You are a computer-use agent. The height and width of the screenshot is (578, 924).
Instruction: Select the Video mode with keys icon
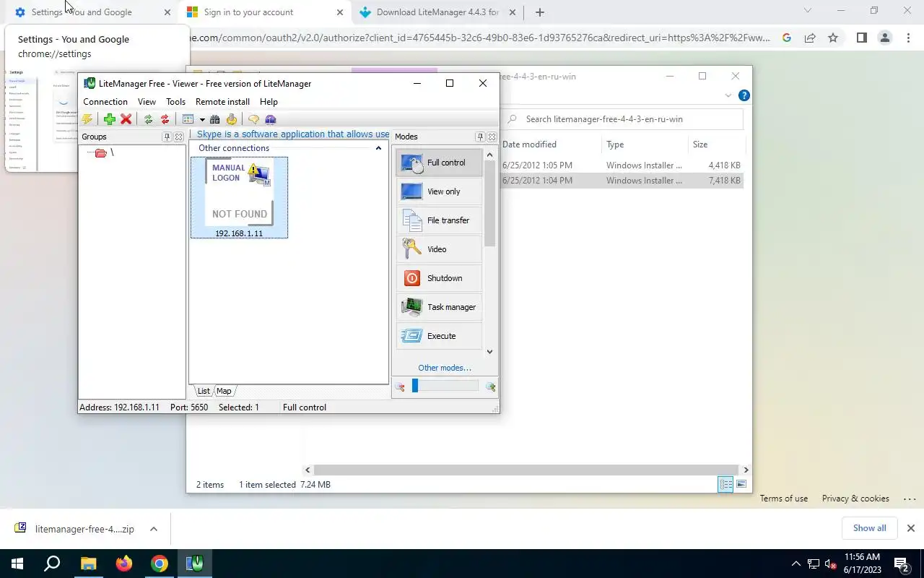(x=439, y=249)
